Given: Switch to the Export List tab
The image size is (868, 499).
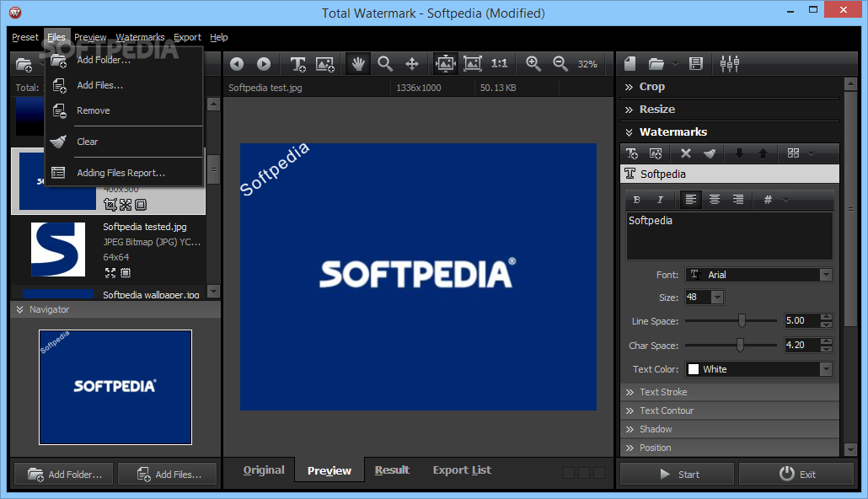Looking at the screenshot, I should [462, 470].
